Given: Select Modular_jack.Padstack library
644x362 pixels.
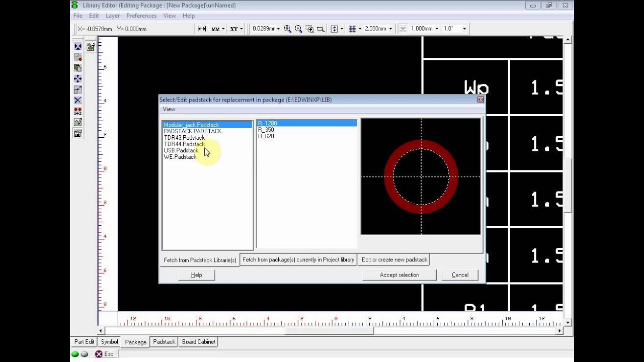Looking at the screenshot, I should point(207,125).
